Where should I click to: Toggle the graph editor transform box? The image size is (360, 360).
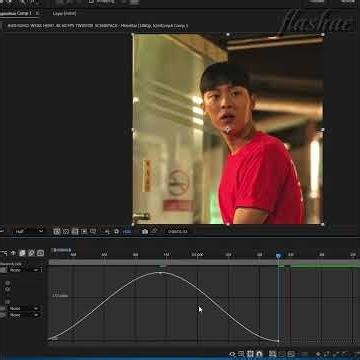[x=250, y=354]
